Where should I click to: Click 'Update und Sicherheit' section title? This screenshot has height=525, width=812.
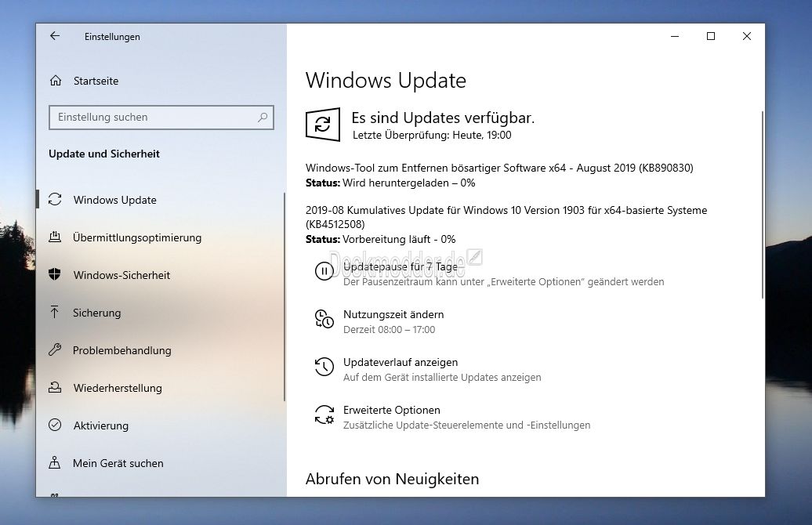tap(104, 154)
